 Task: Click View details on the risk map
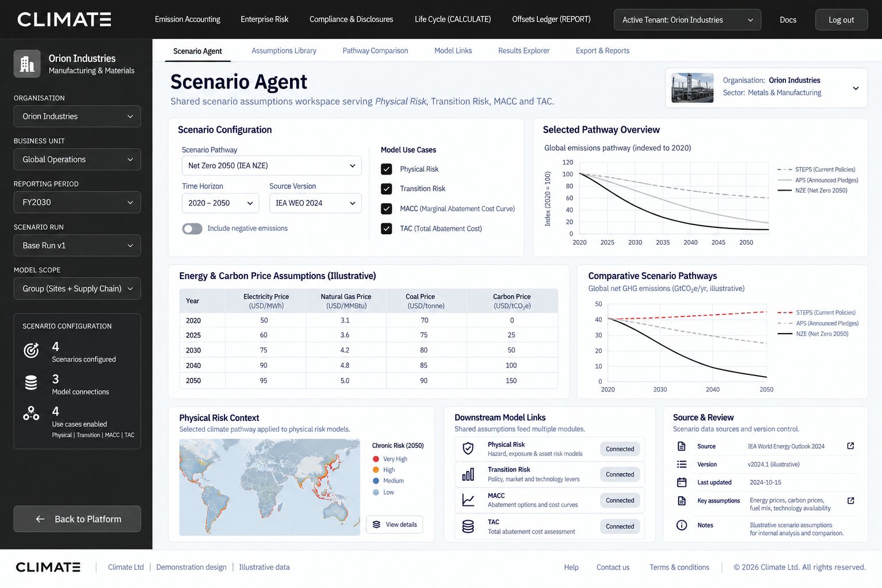coord(394,525)
